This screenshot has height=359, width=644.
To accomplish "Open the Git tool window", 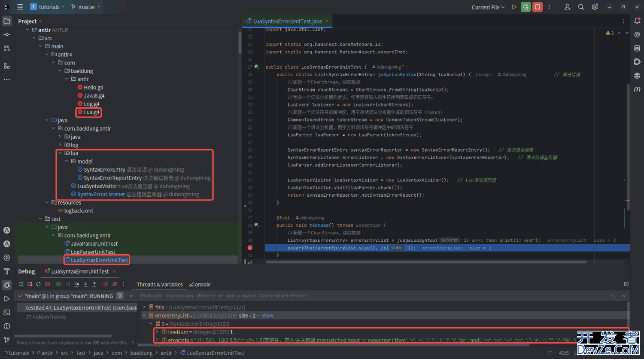I will point(7,340).
